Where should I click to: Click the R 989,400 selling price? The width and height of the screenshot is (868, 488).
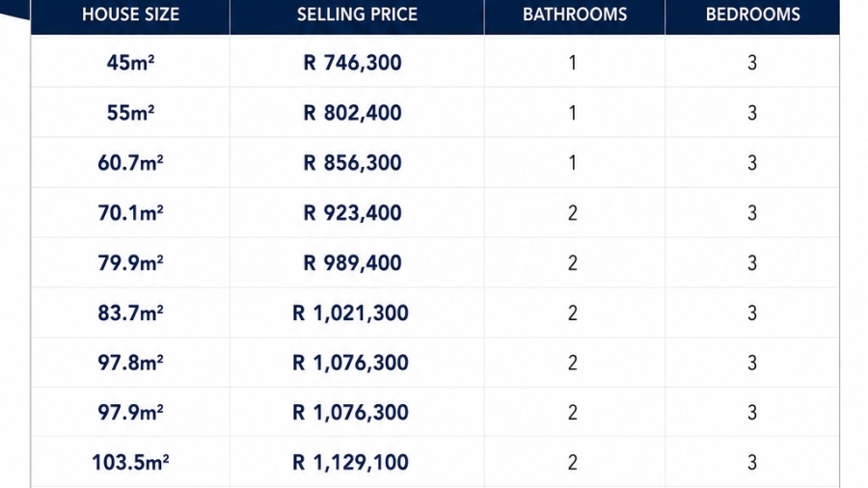(352, 263)
